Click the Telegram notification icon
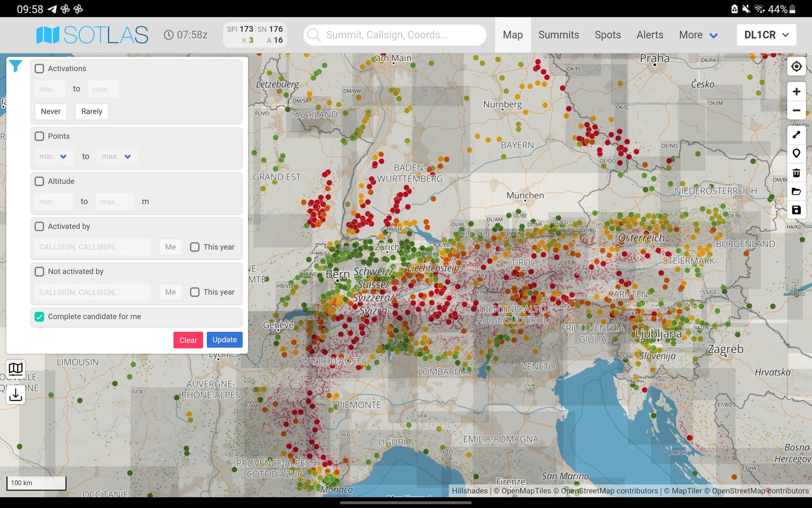The height and width of the screenshot is (508, 812). [52, 9]
